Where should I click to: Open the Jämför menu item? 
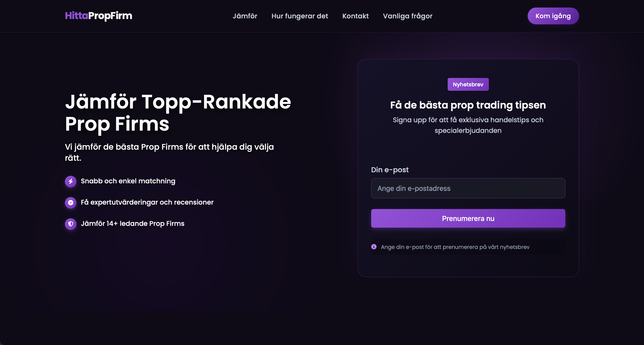(245, 16)
